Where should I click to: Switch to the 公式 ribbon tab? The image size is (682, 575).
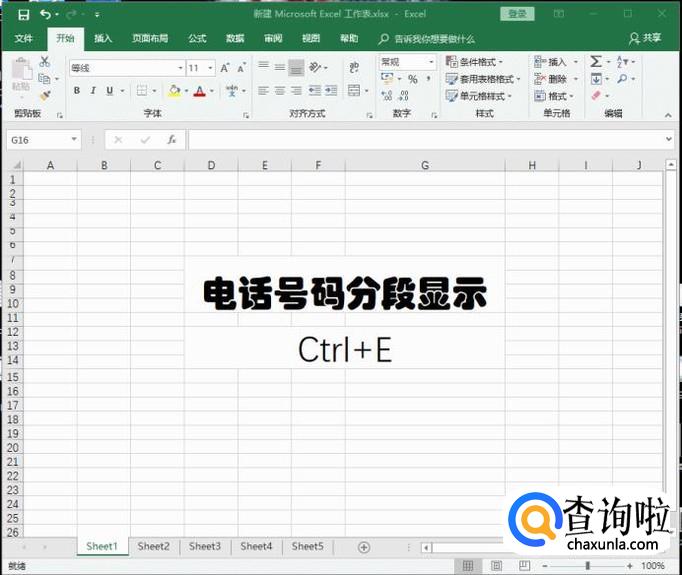[197, 39]
